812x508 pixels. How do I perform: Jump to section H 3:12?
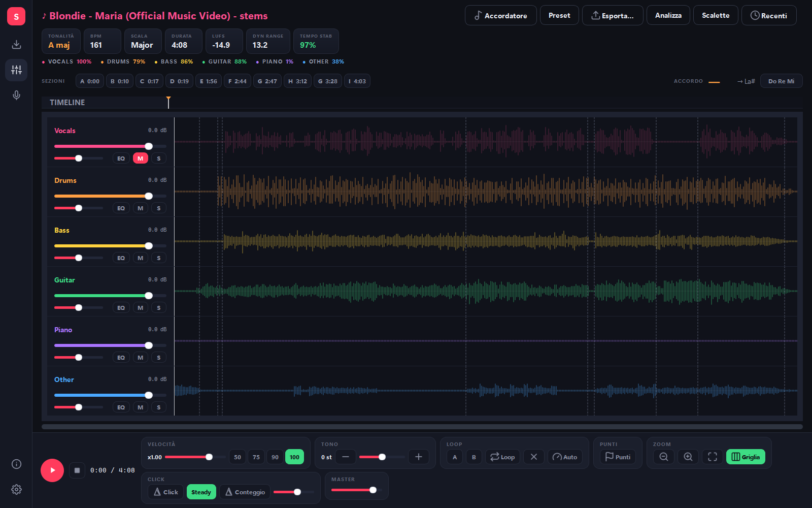(x=297, y=81)
